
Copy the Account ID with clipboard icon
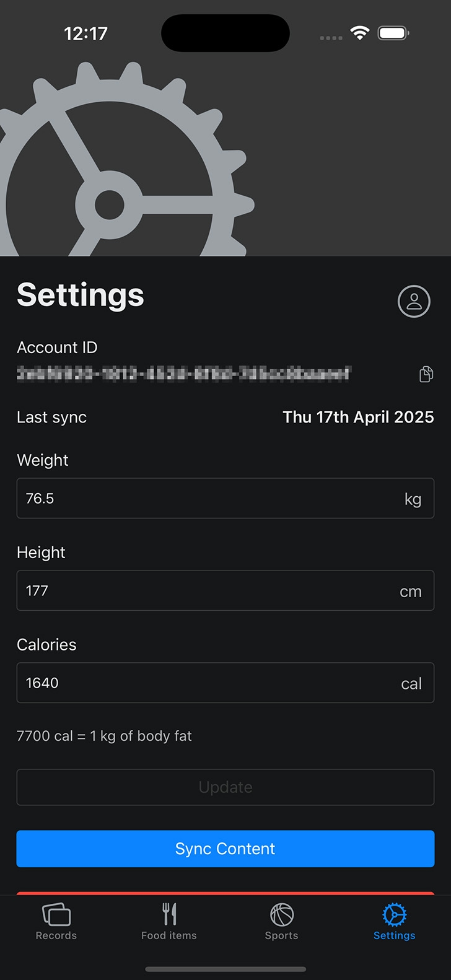coord(426,374)
